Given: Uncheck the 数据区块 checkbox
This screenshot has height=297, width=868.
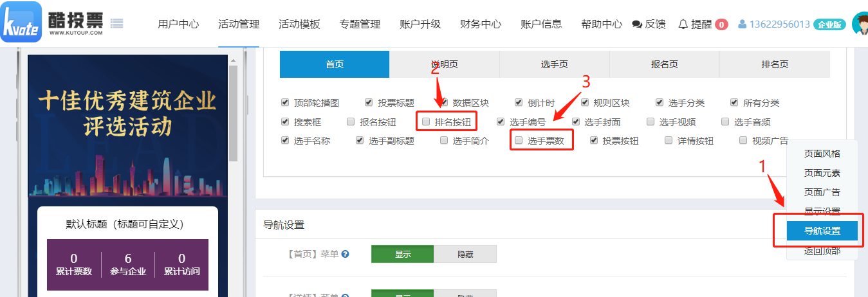Looking at the screenshot, I should tap(443, 102).
